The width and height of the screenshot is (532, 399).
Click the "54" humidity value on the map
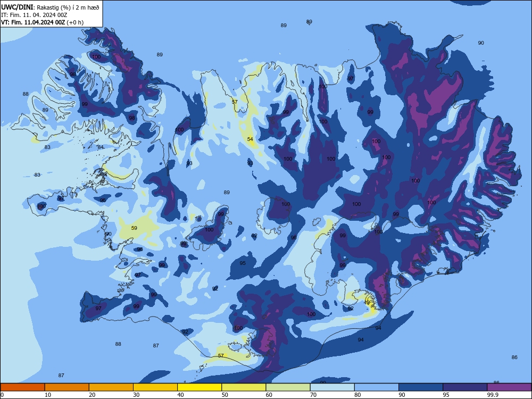pyautogui.click(x=250, y=139)
